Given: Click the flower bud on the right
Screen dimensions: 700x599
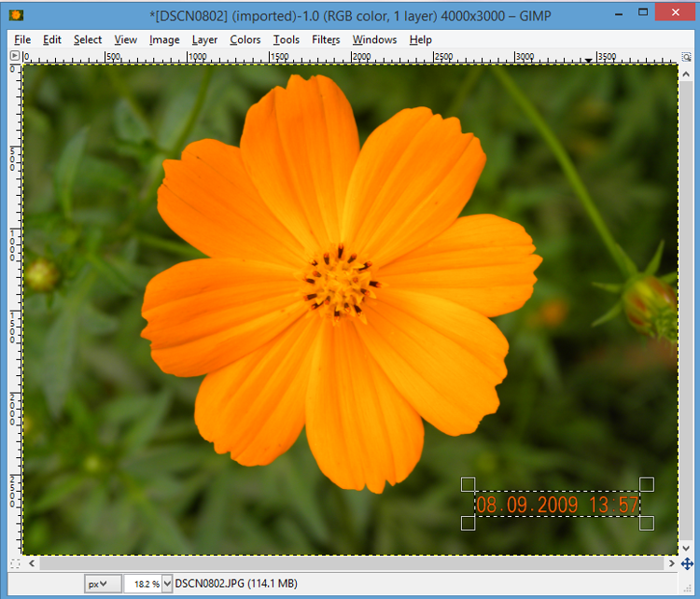Looking at the screenshot, I should pyautogui.click(x=651, y=306).
